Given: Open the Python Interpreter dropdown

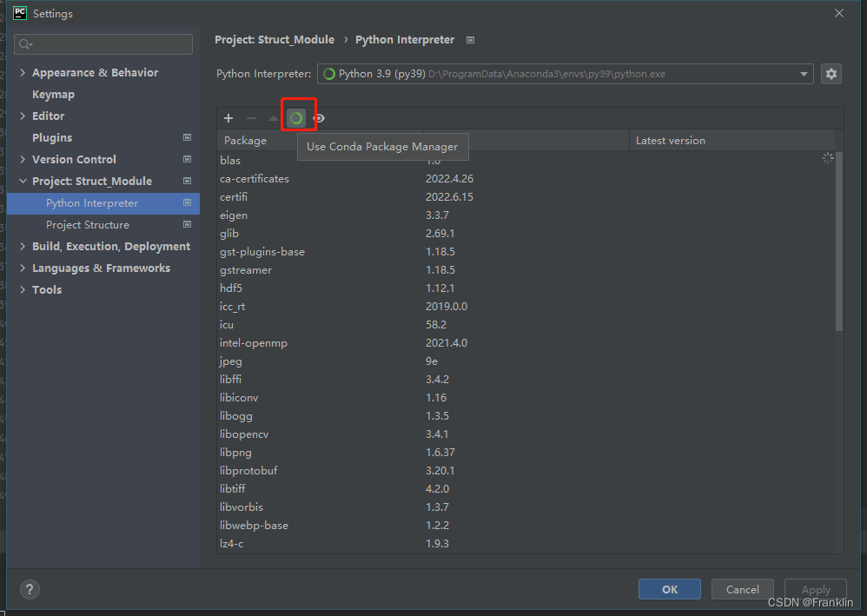Looking at the screenshot, I should click(565, 74).
